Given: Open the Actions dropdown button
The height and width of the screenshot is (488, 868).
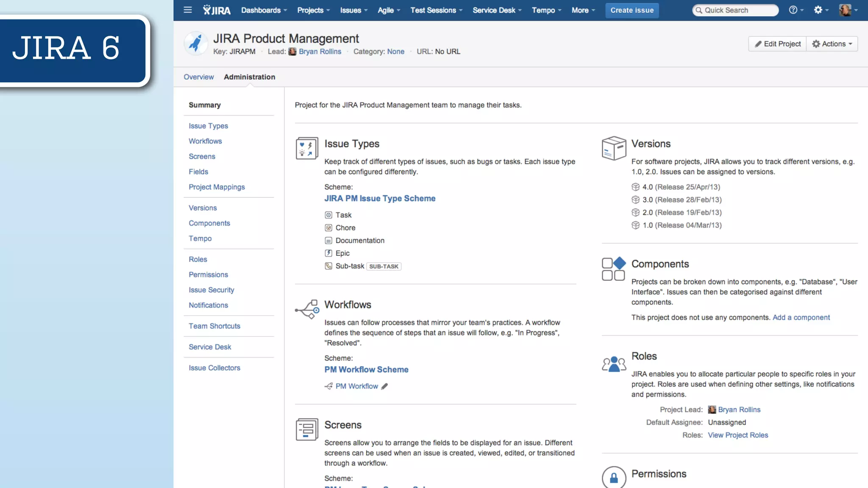Looking at the screenshot, I should tap(832, 44).
